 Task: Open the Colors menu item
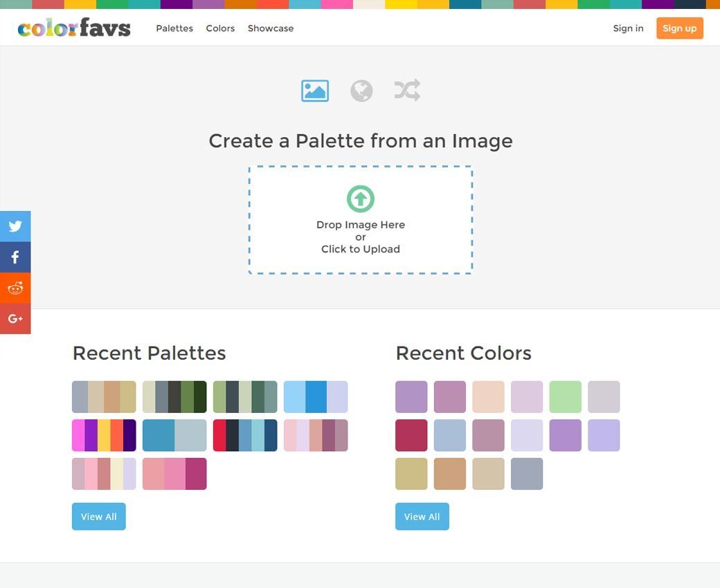[x=220, y=28]
